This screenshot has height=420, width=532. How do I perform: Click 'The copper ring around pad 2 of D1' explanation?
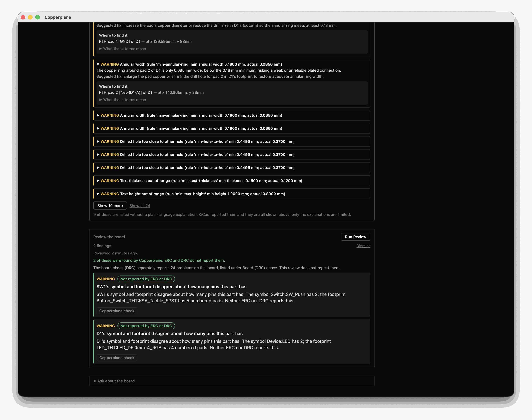click(x=218, y=71)
